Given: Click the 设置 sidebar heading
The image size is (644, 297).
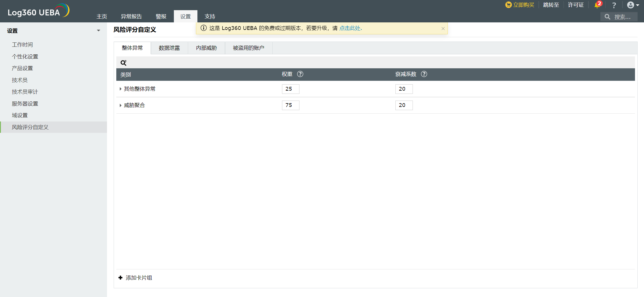Looking at the screenshot, I should [12, 31].
